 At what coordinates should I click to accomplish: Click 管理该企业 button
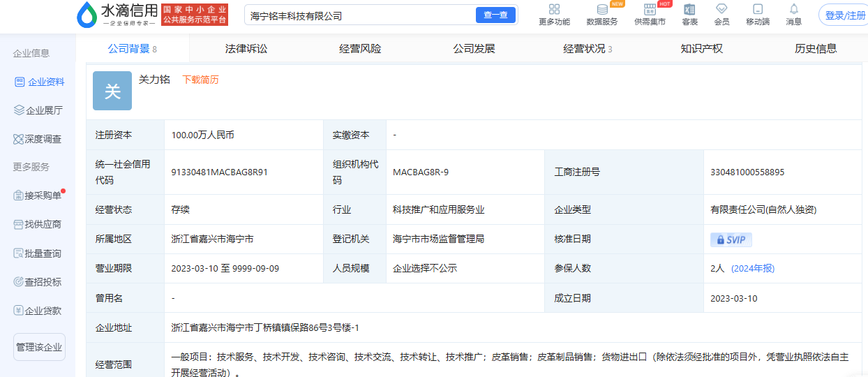39,347
